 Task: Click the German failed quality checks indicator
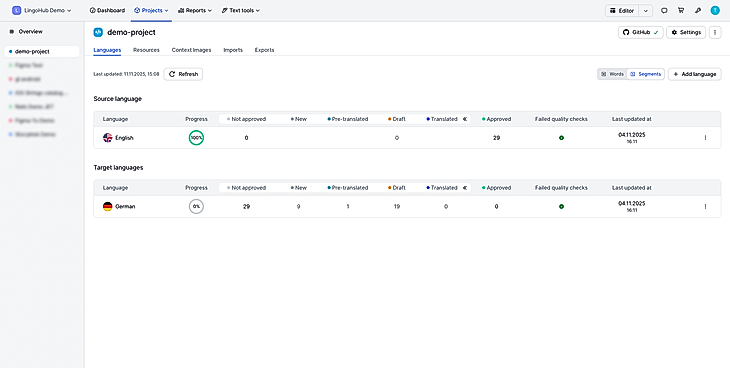pos(561,206)
